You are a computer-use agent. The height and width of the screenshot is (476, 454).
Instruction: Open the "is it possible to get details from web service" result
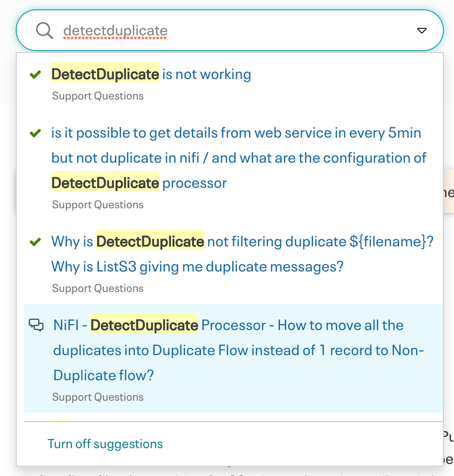tap(239, 158)
